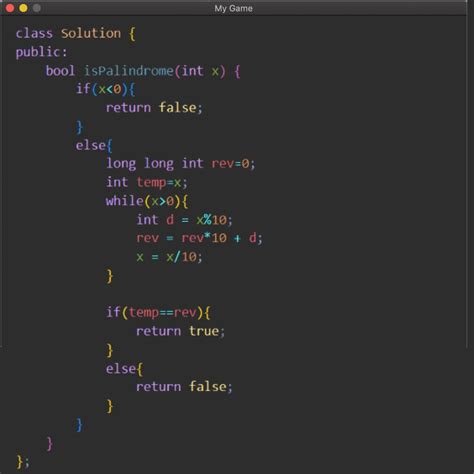The height and width of the screenshot is (474, 474).
Task: Click the 'public:' access specifier line
Action: (41, 52)
